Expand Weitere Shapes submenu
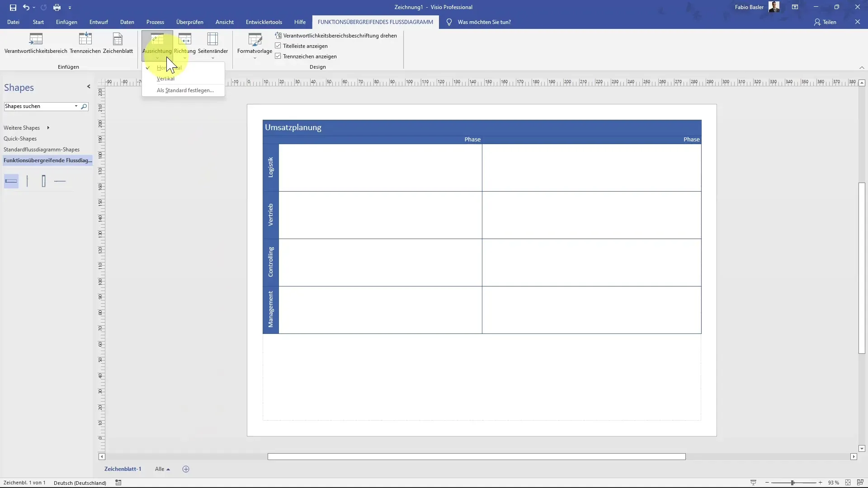Image resolution: width=868 pixels, height=488 pixels. tap(26, 128)
